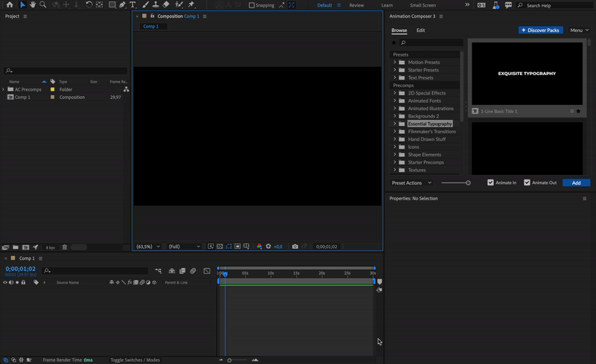Switch to the Review workspace
The width and height of the screenshot is (596, 364).
click(357, 5)
